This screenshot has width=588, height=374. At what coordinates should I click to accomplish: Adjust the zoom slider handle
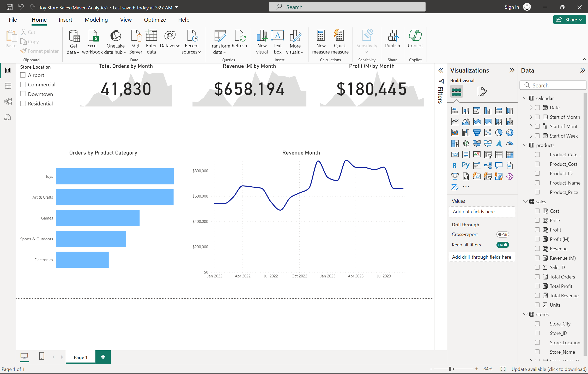(450, 369)
